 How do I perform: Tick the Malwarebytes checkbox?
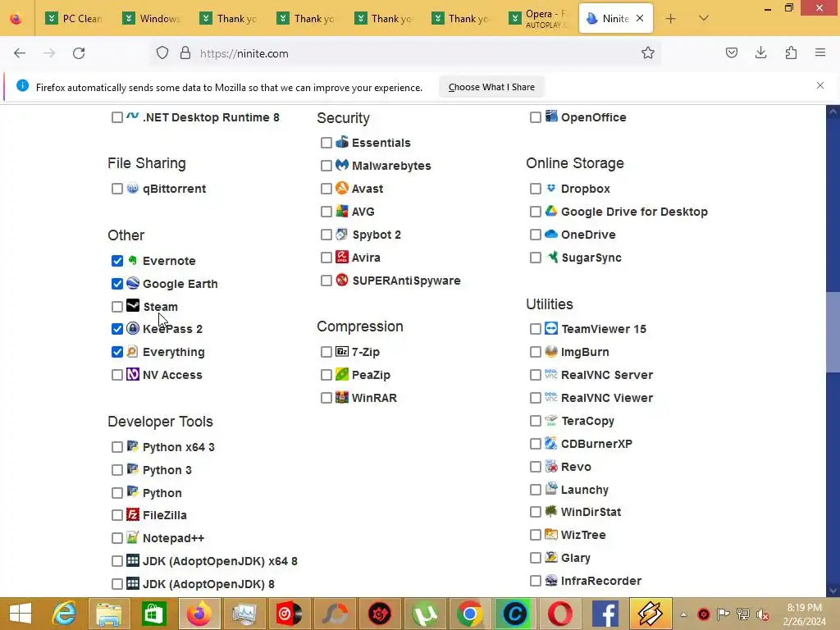326,166
